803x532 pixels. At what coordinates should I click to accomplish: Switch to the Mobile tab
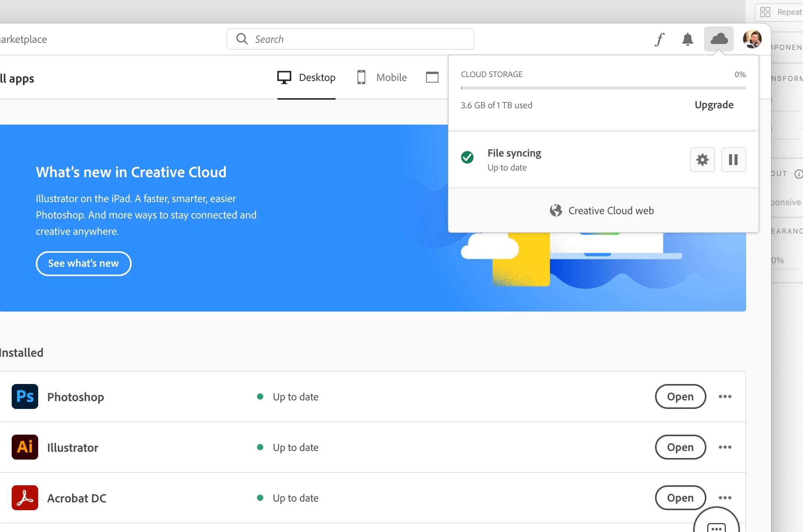pos(382,78)
